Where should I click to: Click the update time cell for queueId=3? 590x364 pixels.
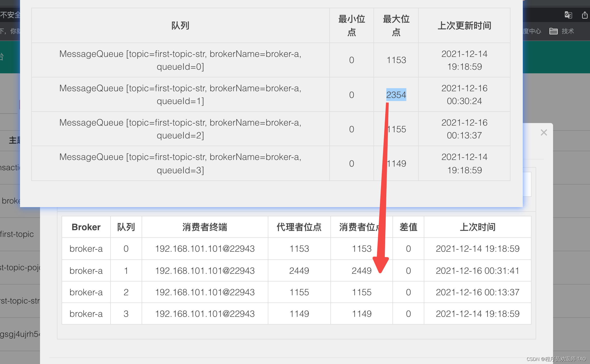(x=464, y=163)
